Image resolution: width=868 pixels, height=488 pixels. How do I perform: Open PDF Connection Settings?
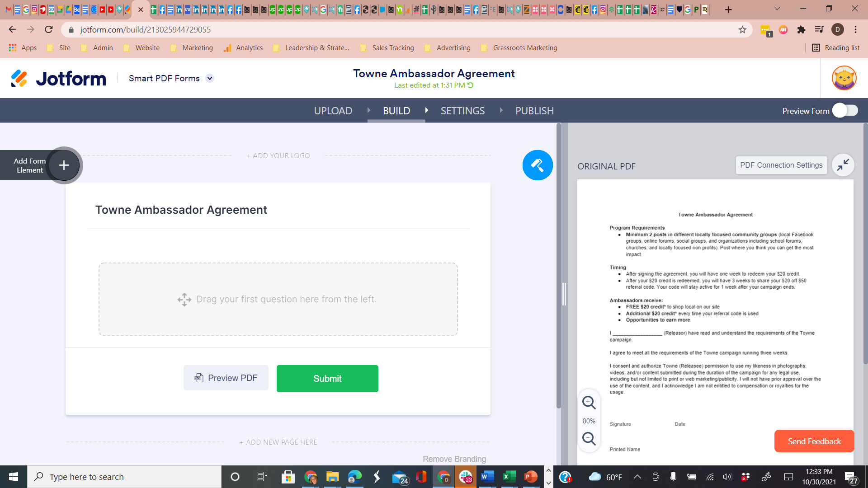781,165
